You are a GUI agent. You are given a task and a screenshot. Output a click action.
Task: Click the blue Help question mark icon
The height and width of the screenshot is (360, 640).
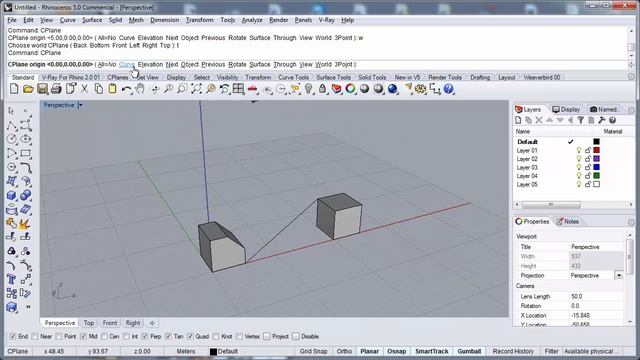449,89
